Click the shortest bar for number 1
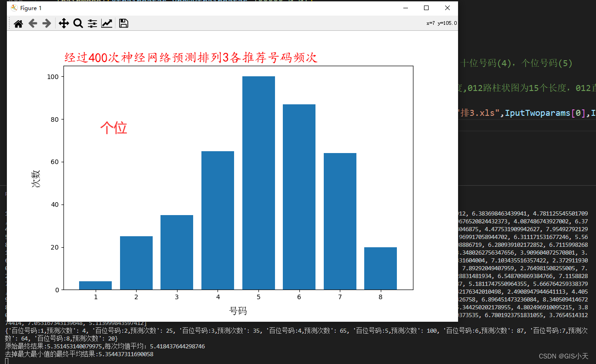Screen dimensions: 596x364 pos(95,285)
